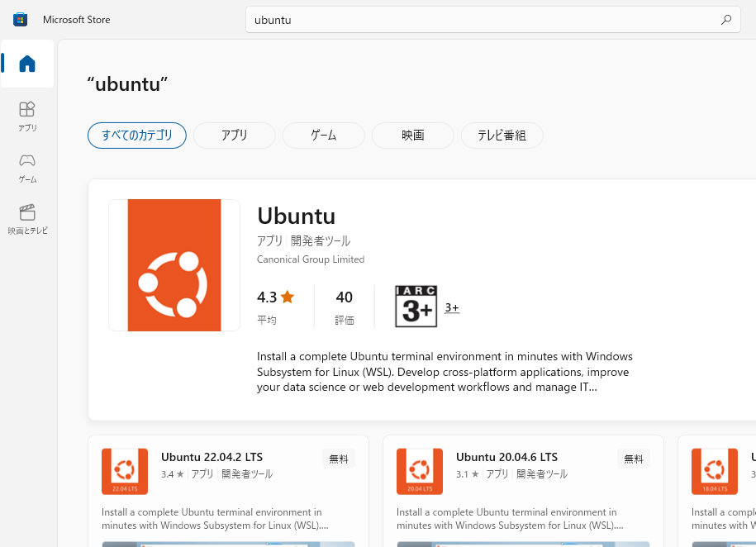Open the アプリ sidebar section

[x=27, y=116]
